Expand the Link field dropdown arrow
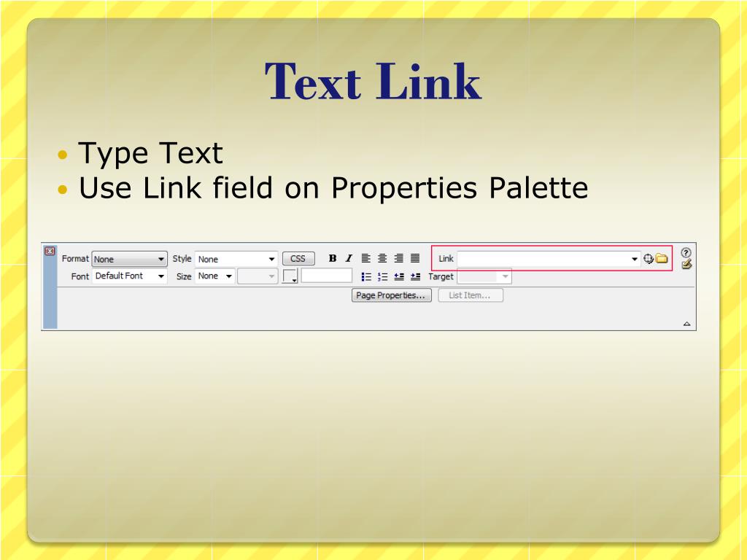 pos(635,259)
